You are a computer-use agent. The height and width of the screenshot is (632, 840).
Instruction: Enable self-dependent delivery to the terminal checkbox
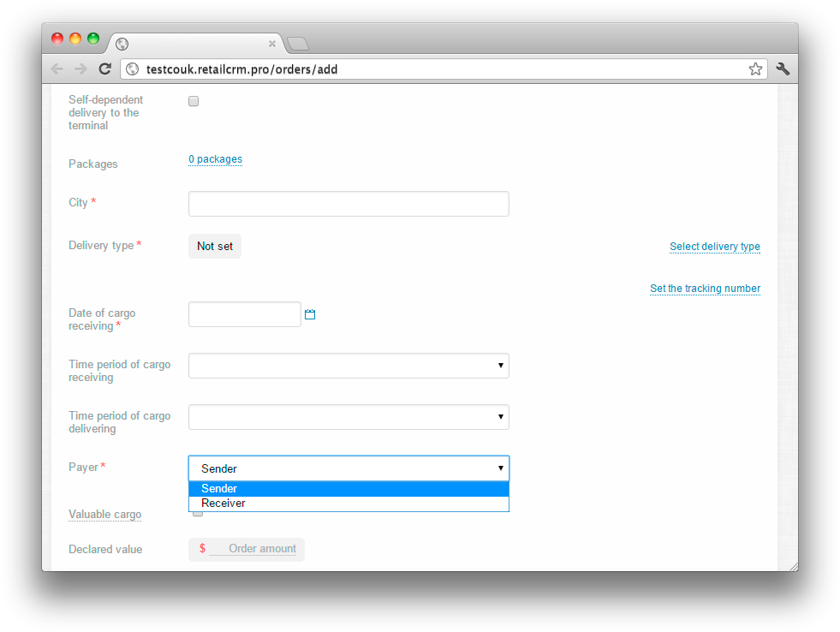coord(194,101)
